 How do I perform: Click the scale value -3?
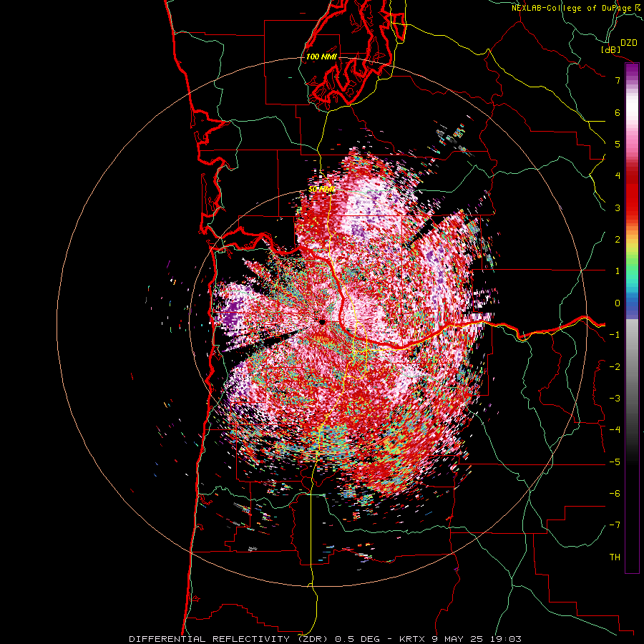pos(615,399)
